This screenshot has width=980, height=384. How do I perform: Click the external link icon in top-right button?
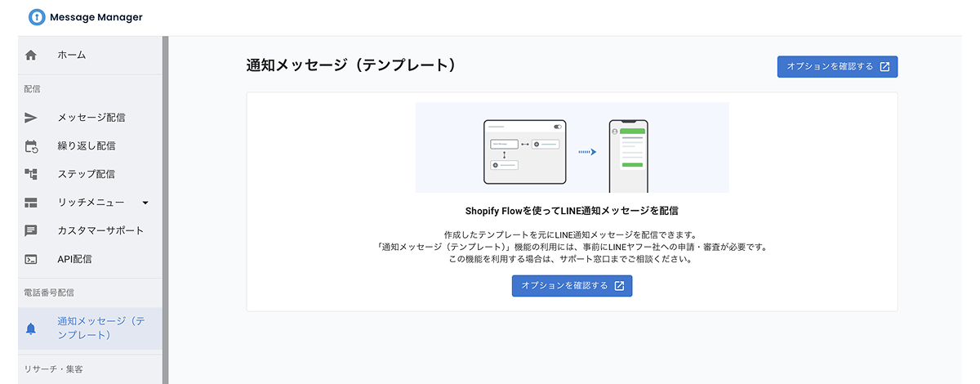(884, 67)
